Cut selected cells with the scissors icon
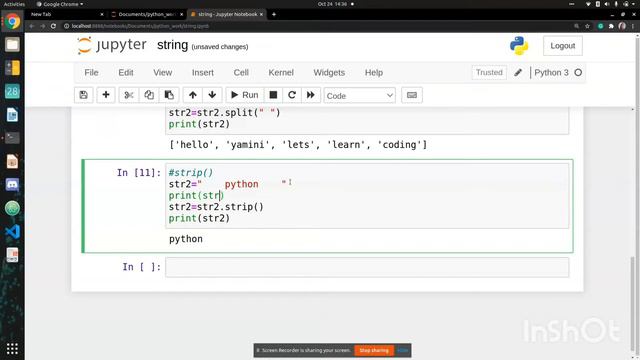640x360 pixels. [129, 95]
